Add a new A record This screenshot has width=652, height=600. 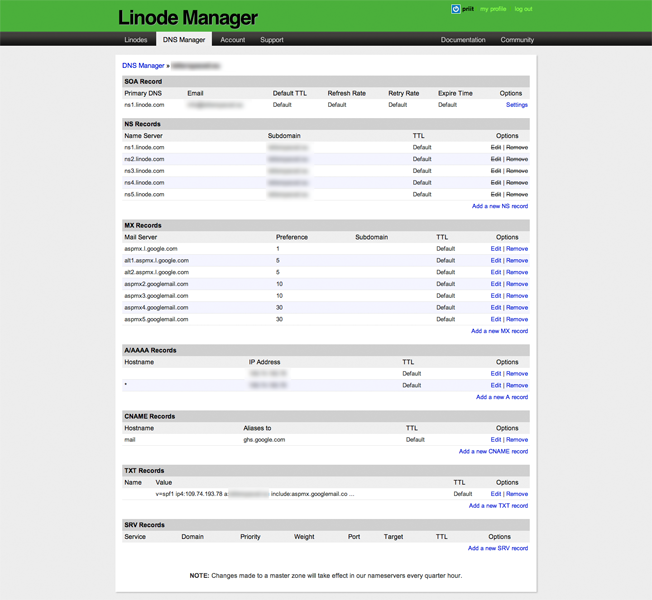coord(501,397)
